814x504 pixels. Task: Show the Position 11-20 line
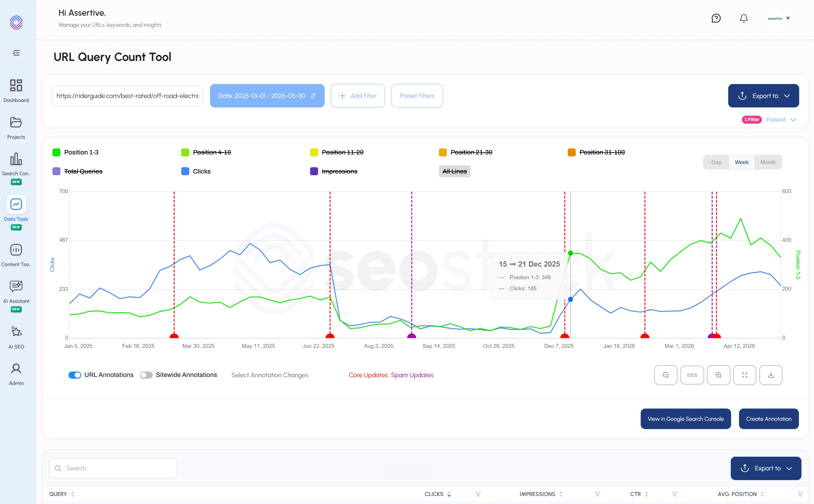point(337,152)
